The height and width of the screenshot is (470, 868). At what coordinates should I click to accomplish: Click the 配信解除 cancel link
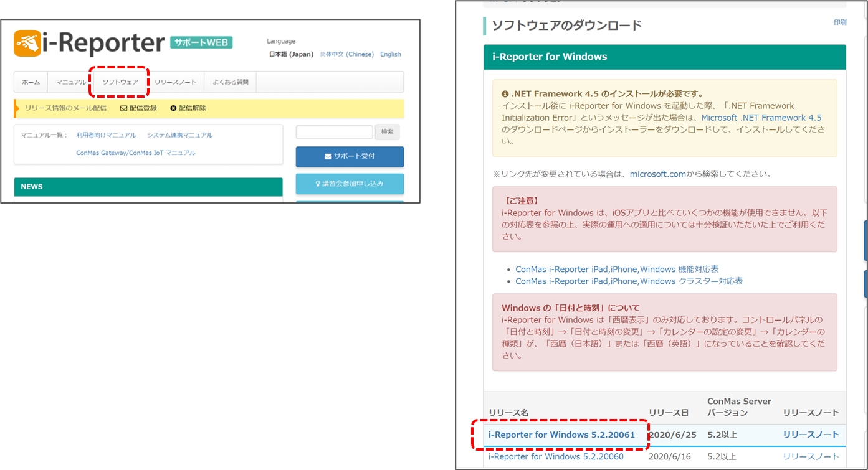coord(188,108)
